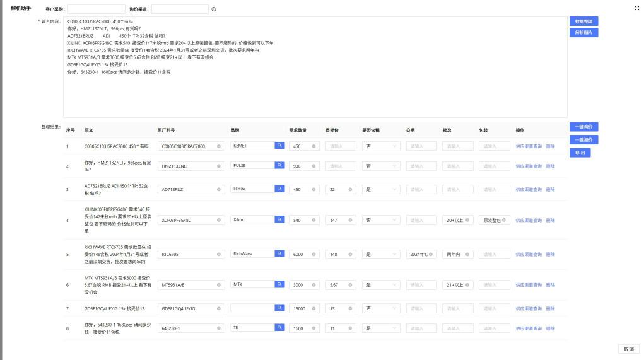This screenshot has height=360, width=644.
Task: Delete row 2 via 删除 link
Action: click(x=550, y=166)
